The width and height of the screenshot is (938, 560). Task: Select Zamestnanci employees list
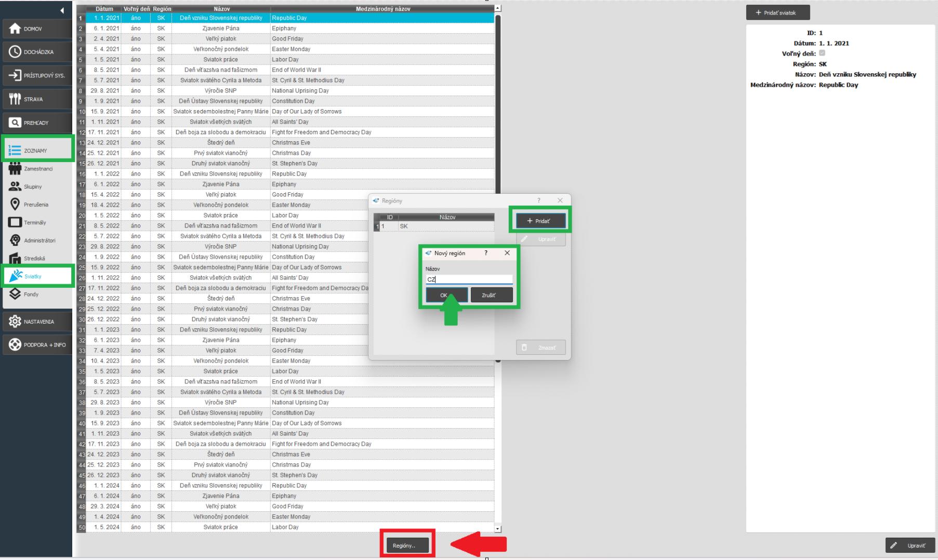point(36,169)
